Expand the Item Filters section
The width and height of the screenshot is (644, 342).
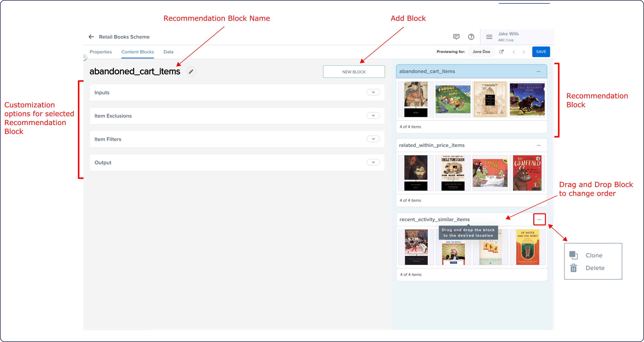click(x=373, y=139)
